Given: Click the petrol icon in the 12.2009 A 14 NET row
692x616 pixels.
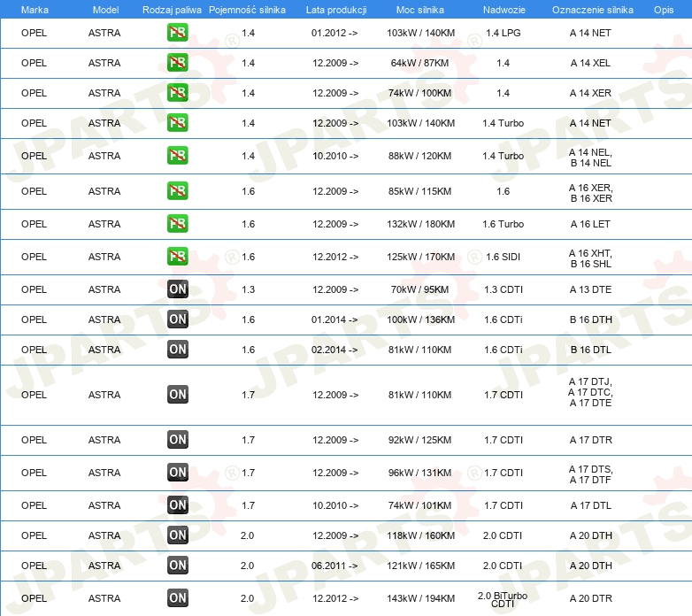Looking at the screenshot, I should tap(177, 123).
